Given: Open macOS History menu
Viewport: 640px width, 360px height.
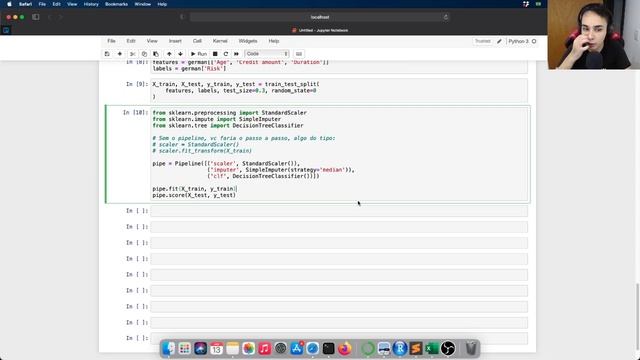Looking at the screenshot, I should point(91,4).
